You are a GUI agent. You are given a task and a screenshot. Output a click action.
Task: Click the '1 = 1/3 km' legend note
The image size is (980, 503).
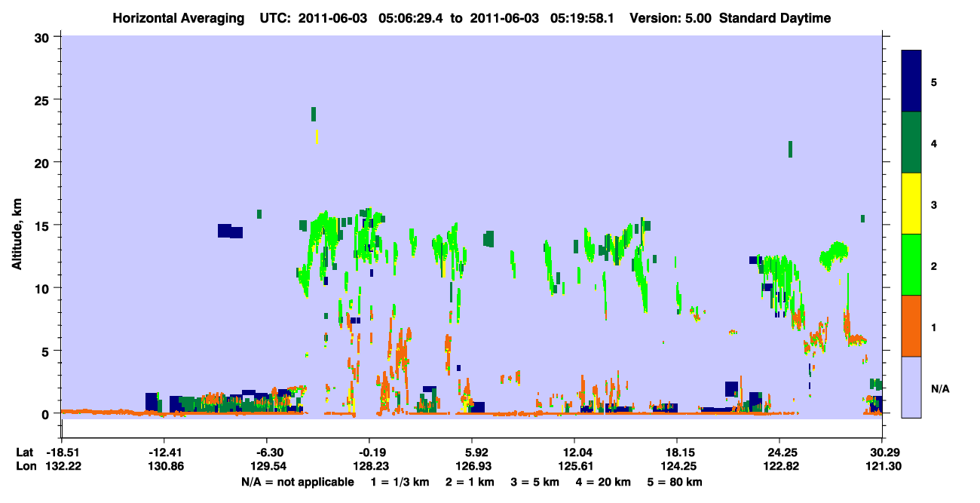398,482
